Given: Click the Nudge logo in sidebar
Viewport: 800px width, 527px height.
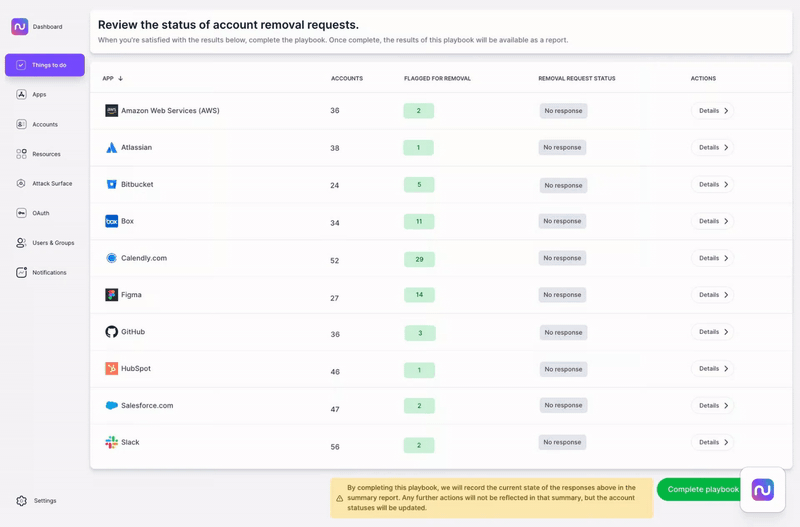Looking at the screenshot, I should 20,27.
